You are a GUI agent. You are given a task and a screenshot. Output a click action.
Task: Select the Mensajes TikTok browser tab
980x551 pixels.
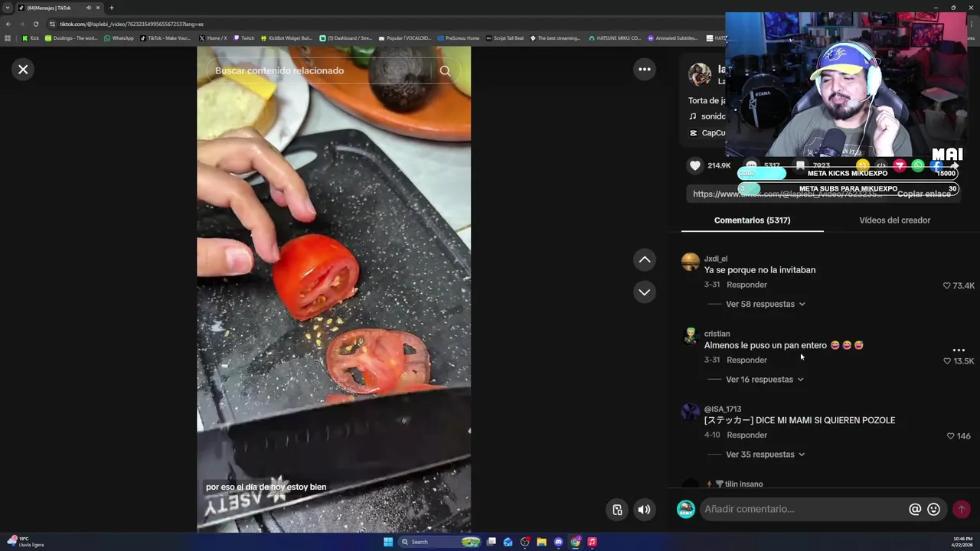[59, 8]
